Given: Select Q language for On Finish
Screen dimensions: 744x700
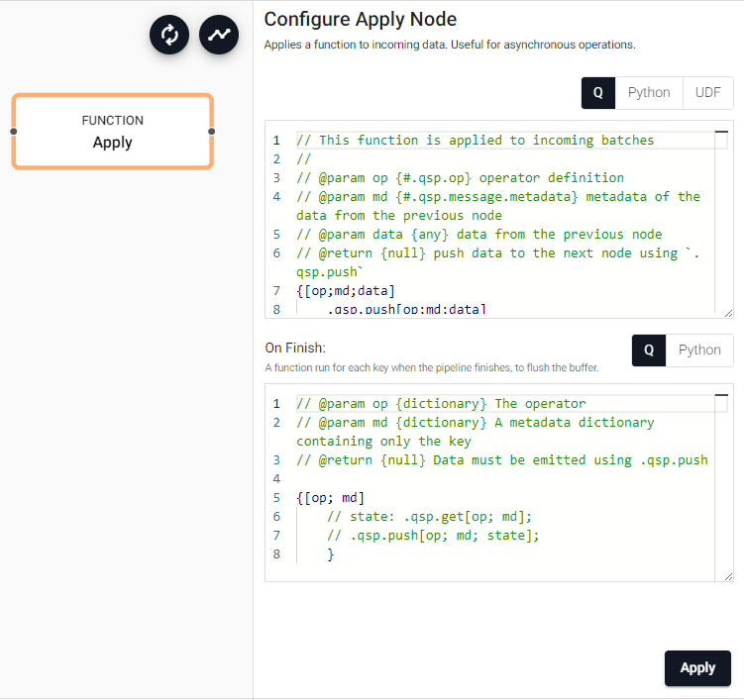Looking at the screenshot, I should pyautogui.click(x=649, y=350).
